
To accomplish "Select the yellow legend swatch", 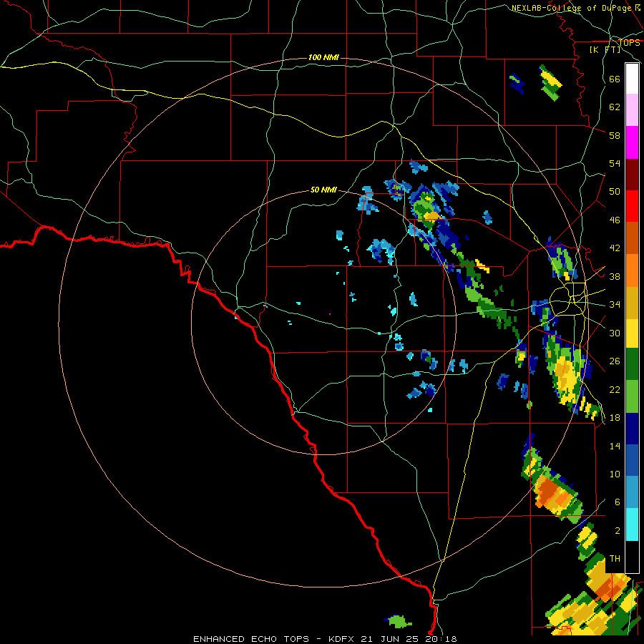I will click(632, 333).
